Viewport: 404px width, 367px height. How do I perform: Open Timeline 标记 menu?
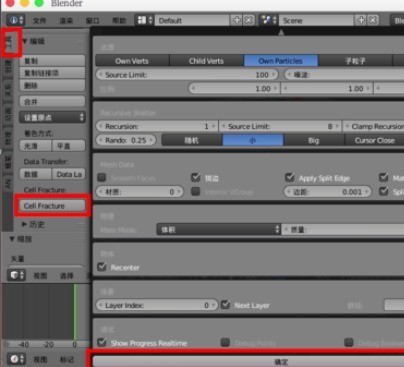[67, 359]
